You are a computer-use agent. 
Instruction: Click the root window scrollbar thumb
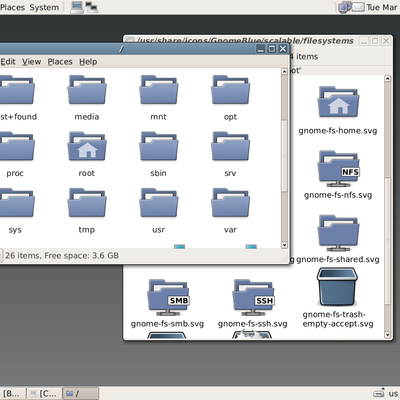pyautogui.click(x=284, y=156)
